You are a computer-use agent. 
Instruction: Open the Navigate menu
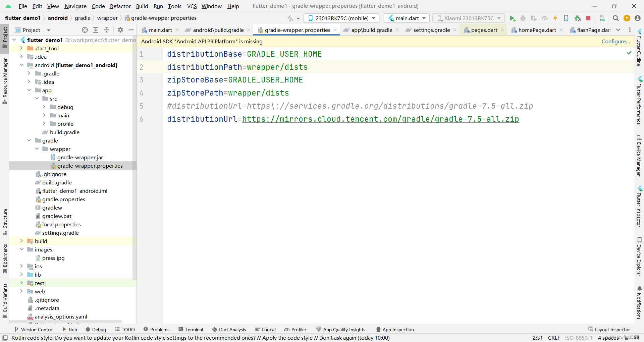point(75,6)
